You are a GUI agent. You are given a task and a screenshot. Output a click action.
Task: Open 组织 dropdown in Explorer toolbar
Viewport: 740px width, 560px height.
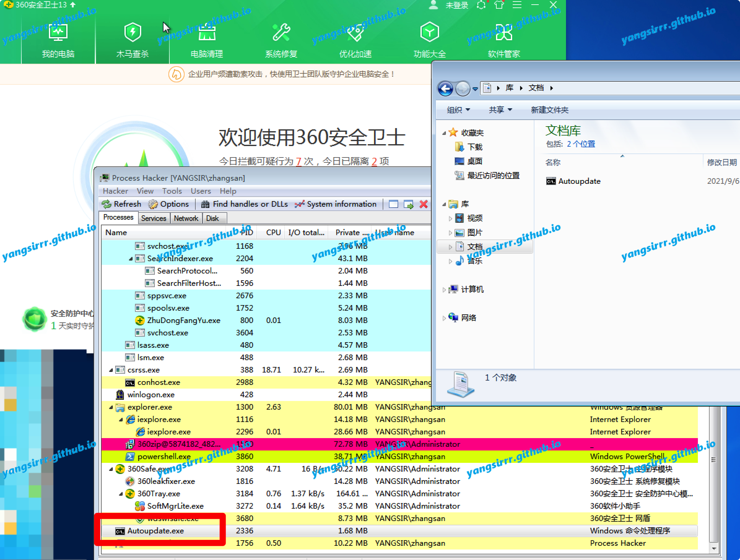tap(458, 110)
